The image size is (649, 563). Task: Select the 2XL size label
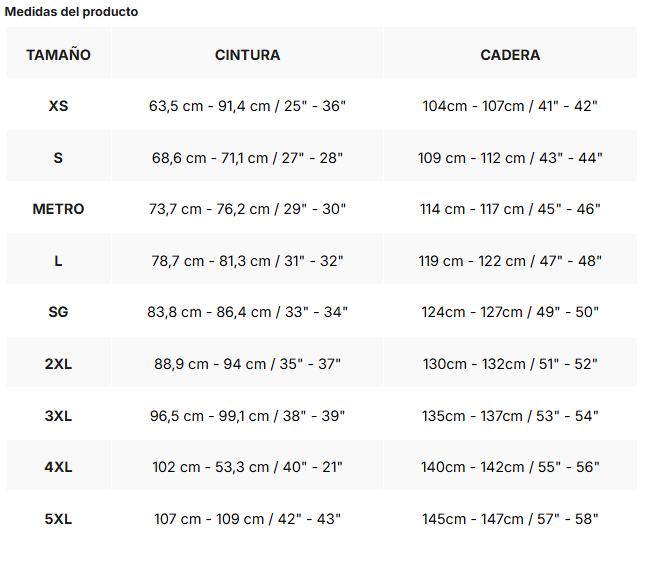58,364
